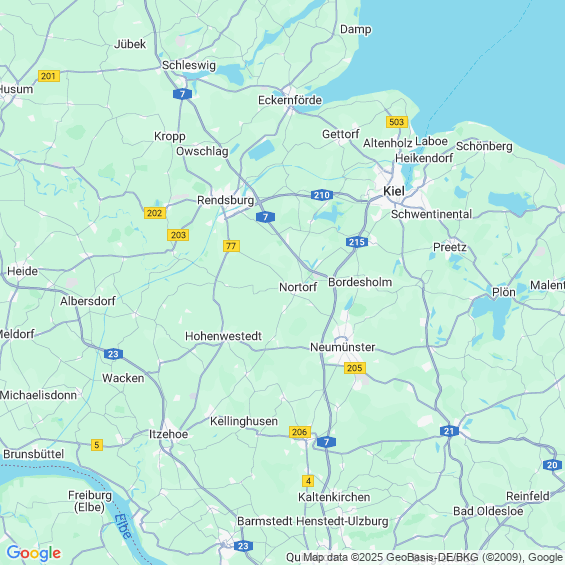This screenshot has width=565, height=565.
Task: Click the 215 highway shield south of Kiel
Action: click(x=357, y=242)
